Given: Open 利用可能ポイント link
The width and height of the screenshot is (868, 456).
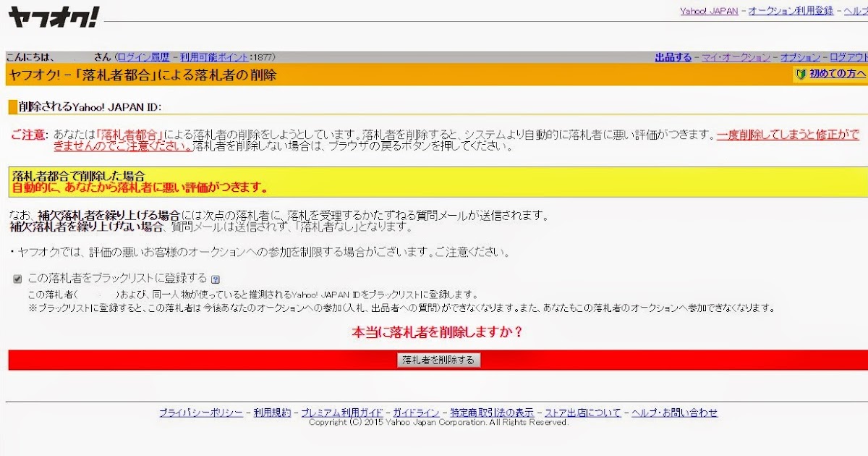Looking at the screenshot, I should [214, 56].
